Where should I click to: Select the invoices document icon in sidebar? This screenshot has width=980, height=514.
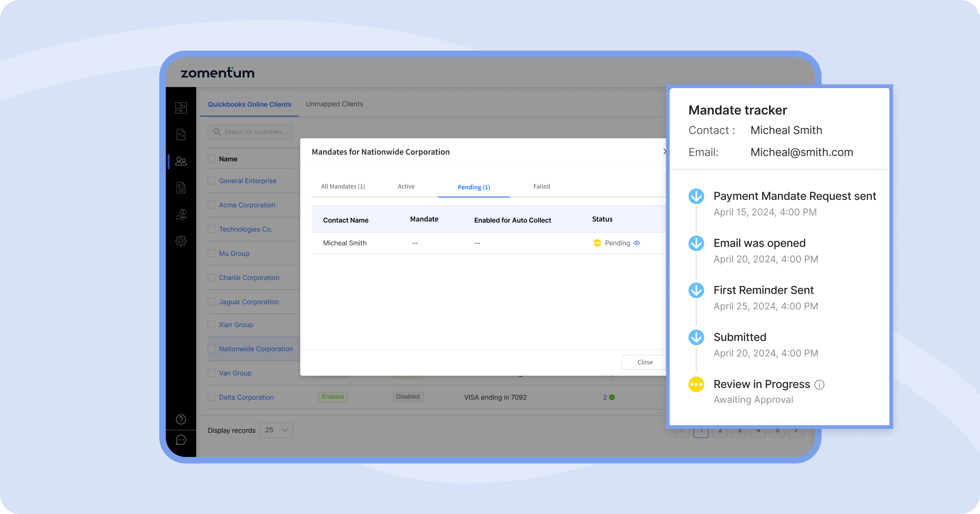pyautogui.click(x=181, y=187)
